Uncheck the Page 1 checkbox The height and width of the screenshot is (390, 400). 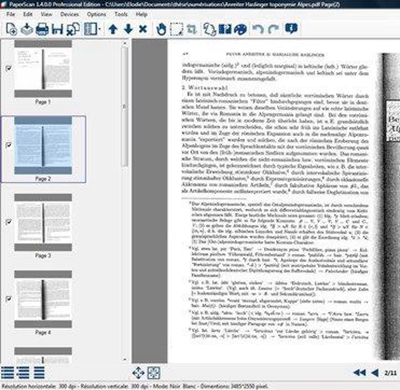[x=9, y=68]
